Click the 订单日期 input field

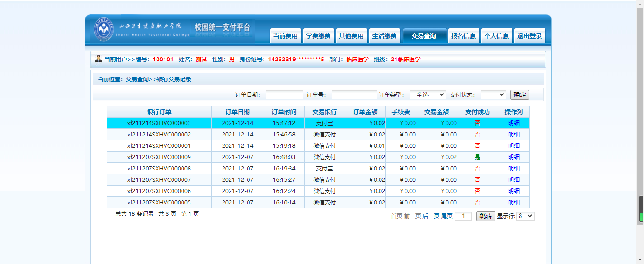(284, 94)
